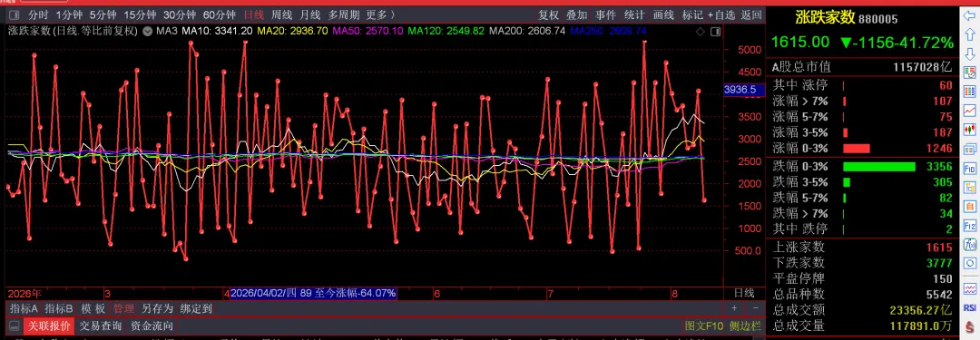The width and height of the screenshot is (980, 340).
Task: Click the 返回 back button
Action: 751,15
